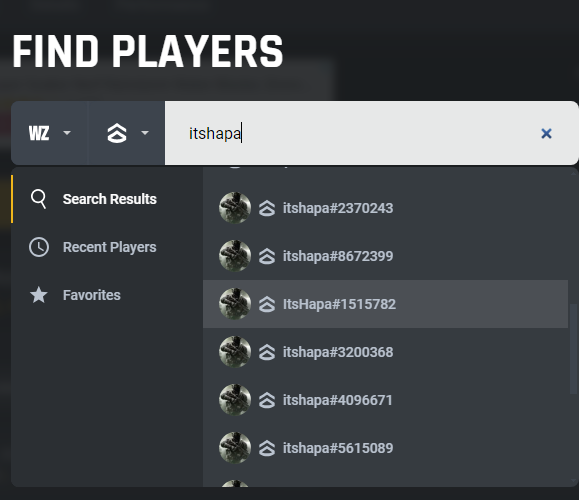Click avatar of ItsHapa#1515782
This screenshot has width=579, height=500.
235,304
